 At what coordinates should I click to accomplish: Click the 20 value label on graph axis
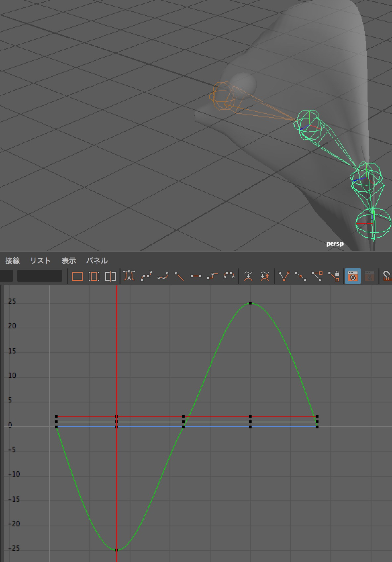(x=12, y=326)
